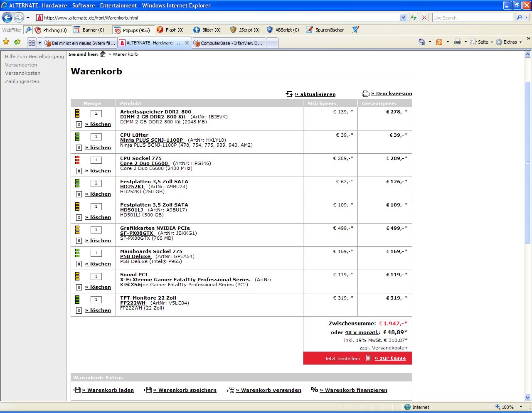Click the browser Forward arrow button
Screen dimensions: 532x413
[x=19, y=17]
